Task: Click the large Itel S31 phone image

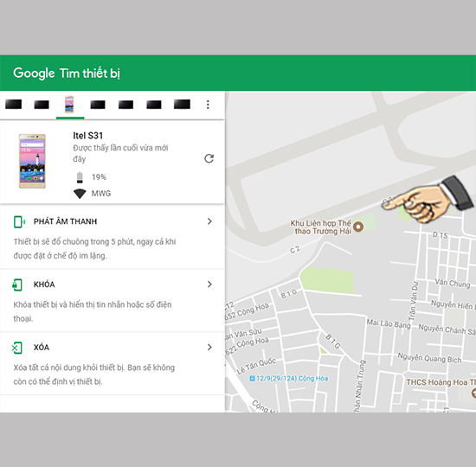Action: [x=33, y=161]
